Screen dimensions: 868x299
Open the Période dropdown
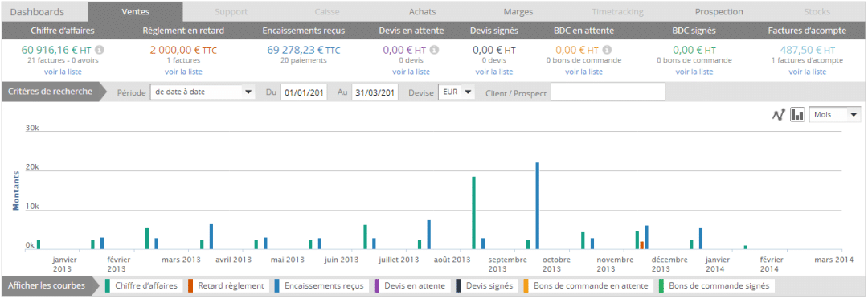pyautogui.click(x=203, y=92)
